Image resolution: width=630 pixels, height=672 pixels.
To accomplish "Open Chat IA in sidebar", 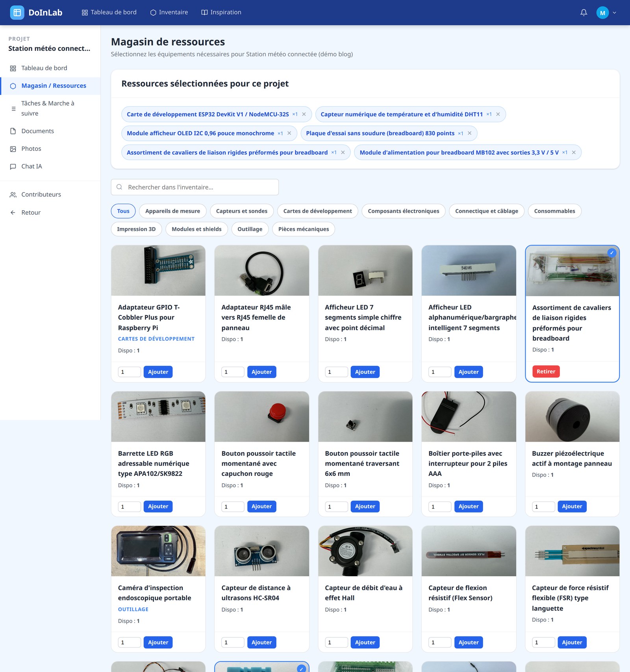I will (50, 167).
